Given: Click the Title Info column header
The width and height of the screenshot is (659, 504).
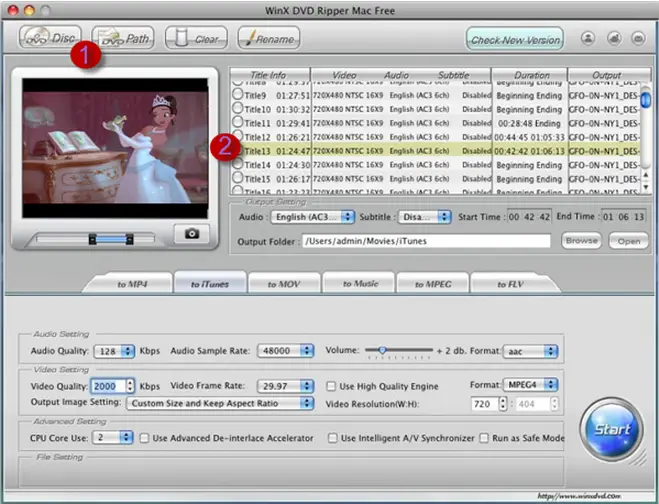Looking at the screenshot, I should coord(270,75).
